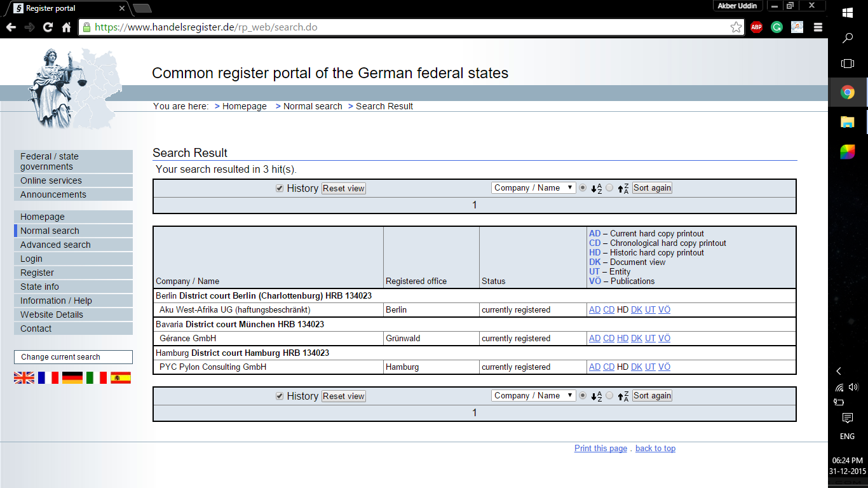
Task: Switch site language with the German flag
Action: (72, 377)
